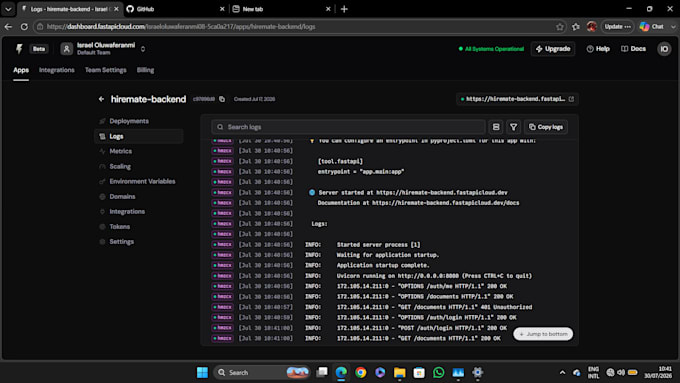
Task: Open Scaling in the sidebar
Action: click(120, 167)
